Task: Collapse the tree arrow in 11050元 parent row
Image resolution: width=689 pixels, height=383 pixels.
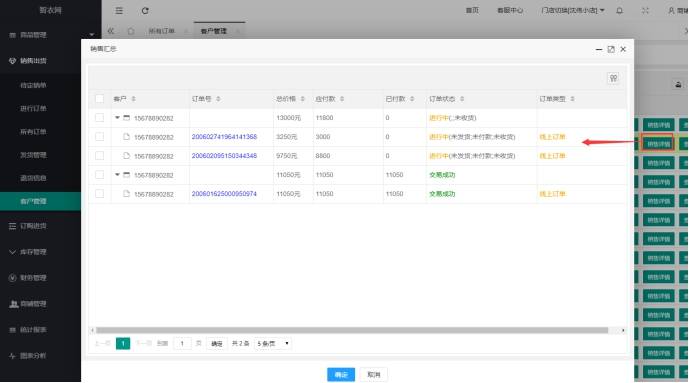Action: coord(117,175)
